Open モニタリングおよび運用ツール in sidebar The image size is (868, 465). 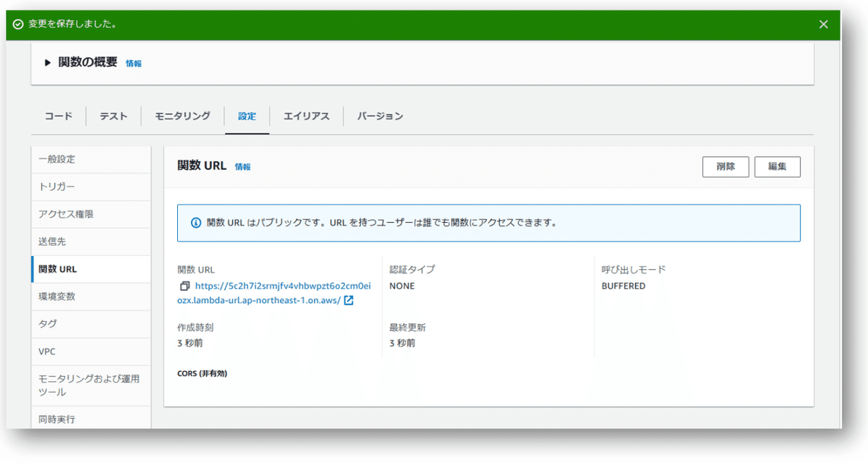(x=91, y=385)
